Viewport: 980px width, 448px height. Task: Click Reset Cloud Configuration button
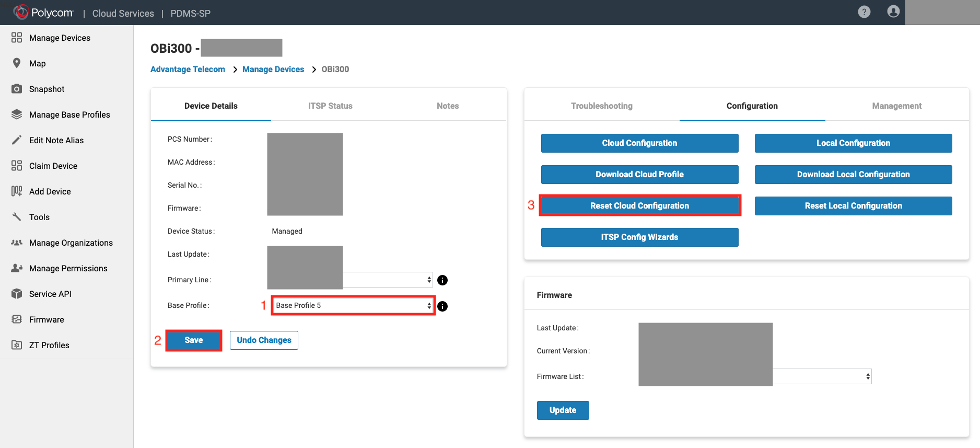(639, 206)
